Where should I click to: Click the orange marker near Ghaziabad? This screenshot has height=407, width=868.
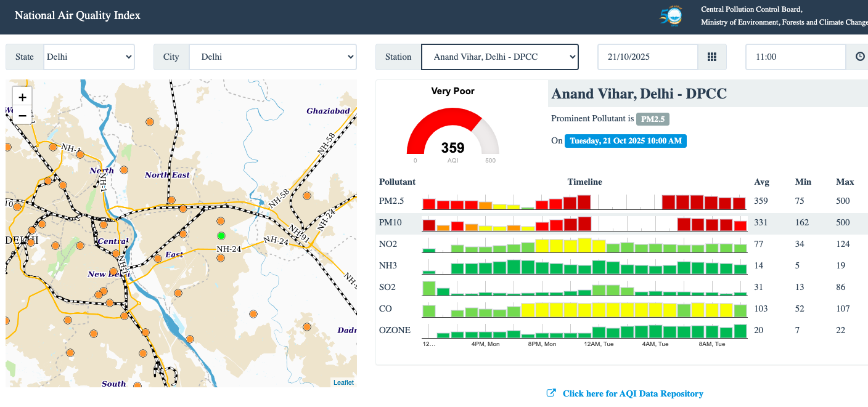click(x=307, y=196)
